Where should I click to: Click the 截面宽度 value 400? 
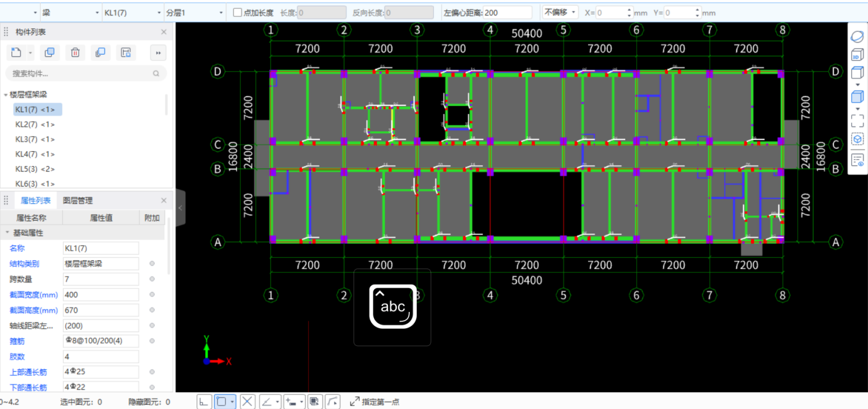click(101, 294)
